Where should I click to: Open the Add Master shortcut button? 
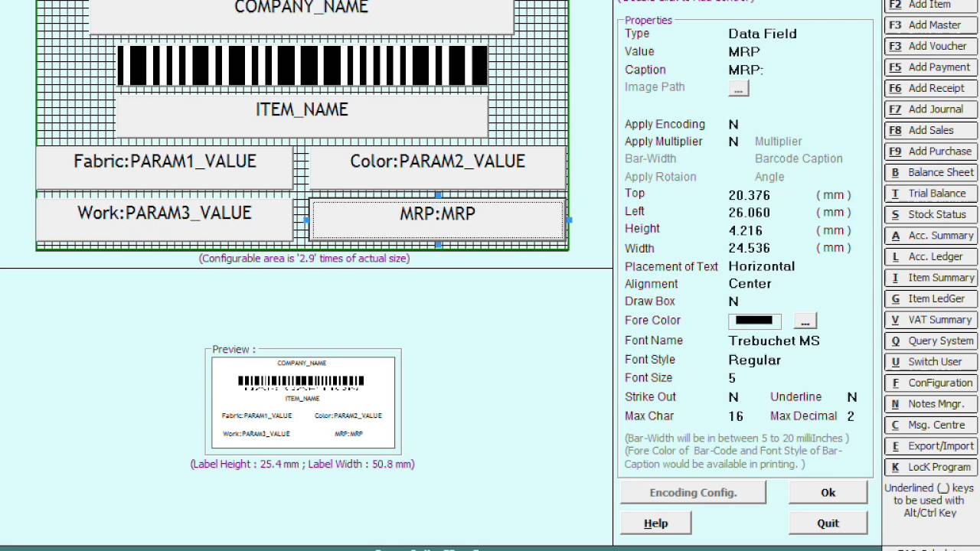pyautogui.click(x=930, y=25)
